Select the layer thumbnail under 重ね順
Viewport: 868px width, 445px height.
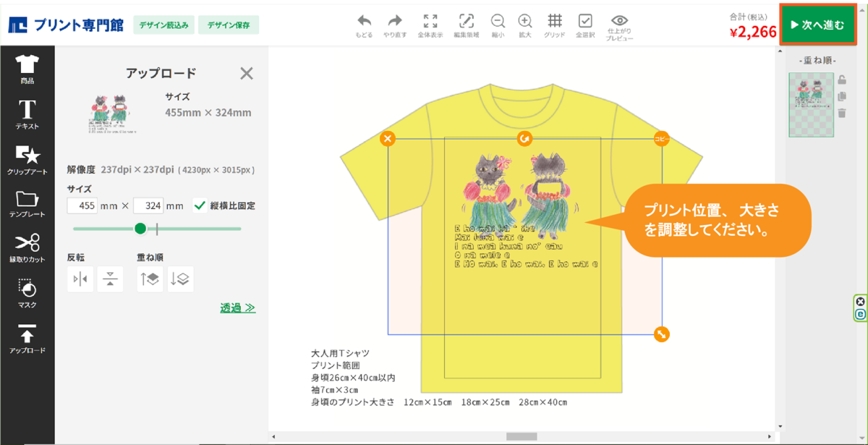(x=811, y=105)
